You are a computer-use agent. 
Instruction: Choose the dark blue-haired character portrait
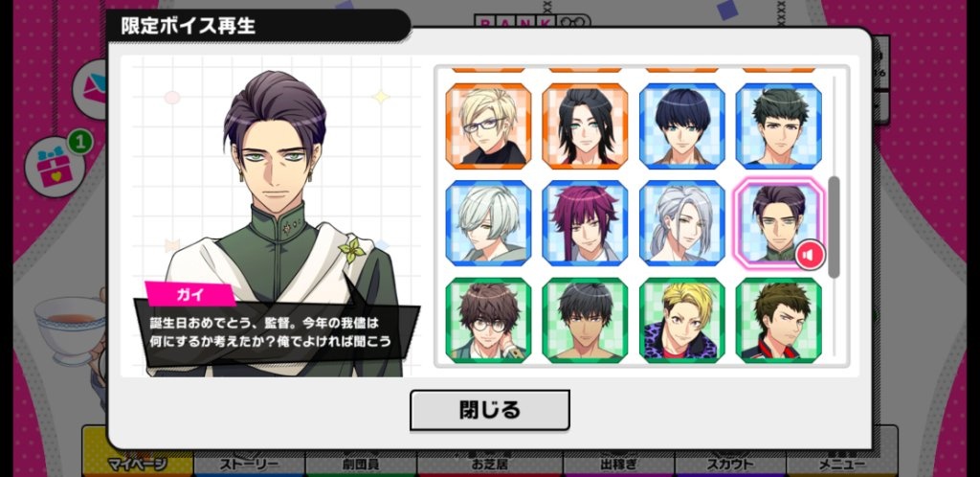click(681, 126)
